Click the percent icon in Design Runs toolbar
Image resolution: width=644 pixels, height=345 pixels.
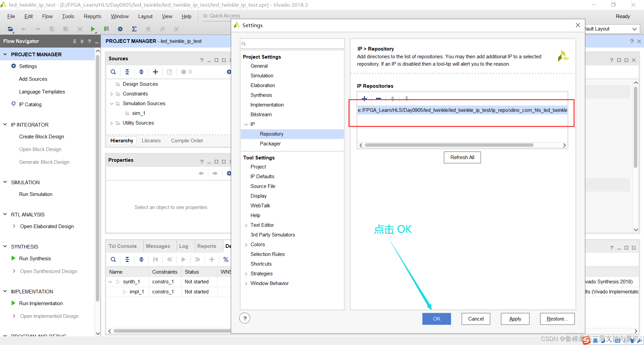click(226, 259)
